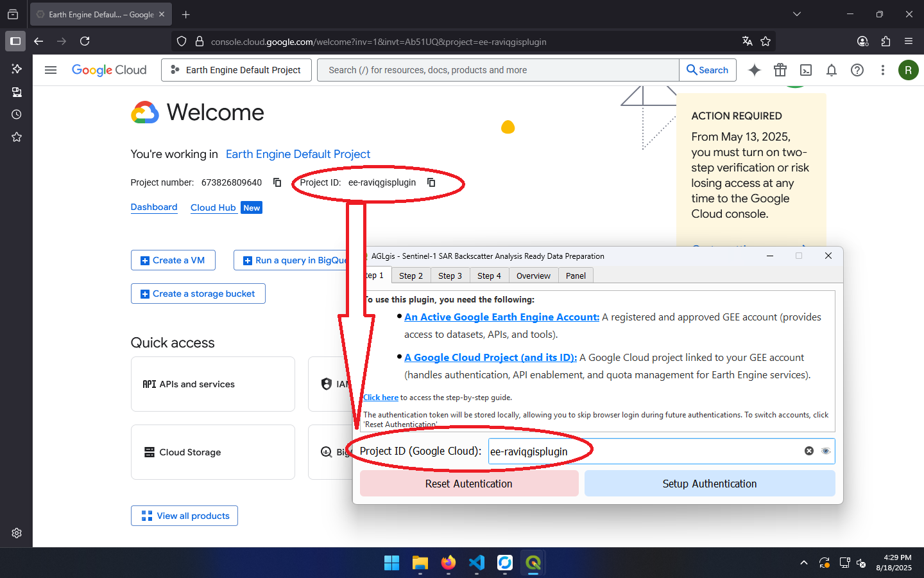The image size is (924, 578).
Task: Bookmark this page with the star icon
Action: [x=766, y=41]
